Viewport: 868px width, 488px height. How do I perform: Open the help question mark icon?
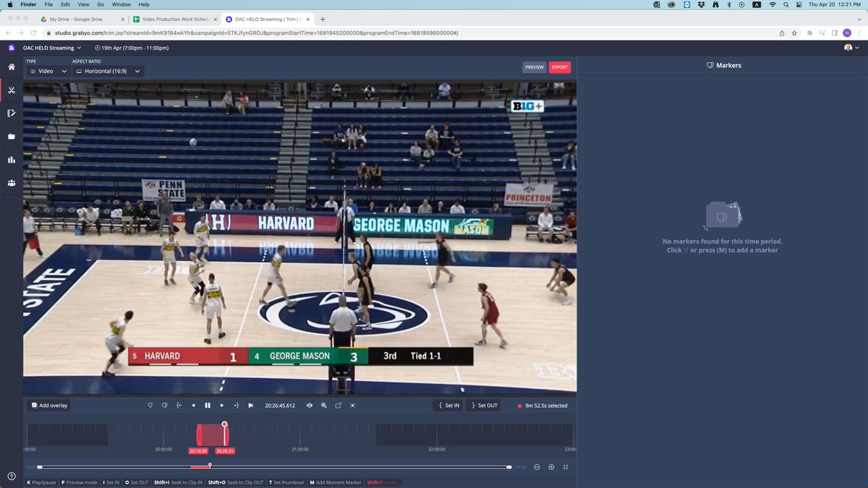coord(12,476)
